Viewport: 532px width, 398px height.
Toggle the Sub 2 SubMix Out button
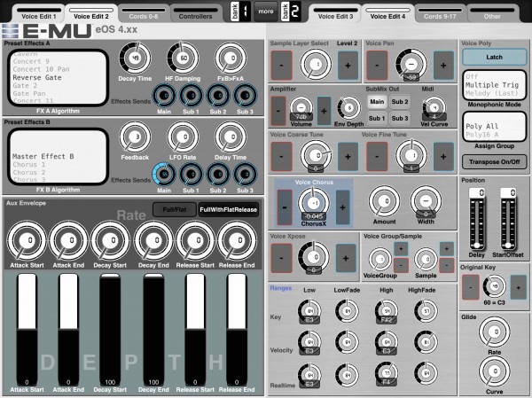tap(400, 102)
